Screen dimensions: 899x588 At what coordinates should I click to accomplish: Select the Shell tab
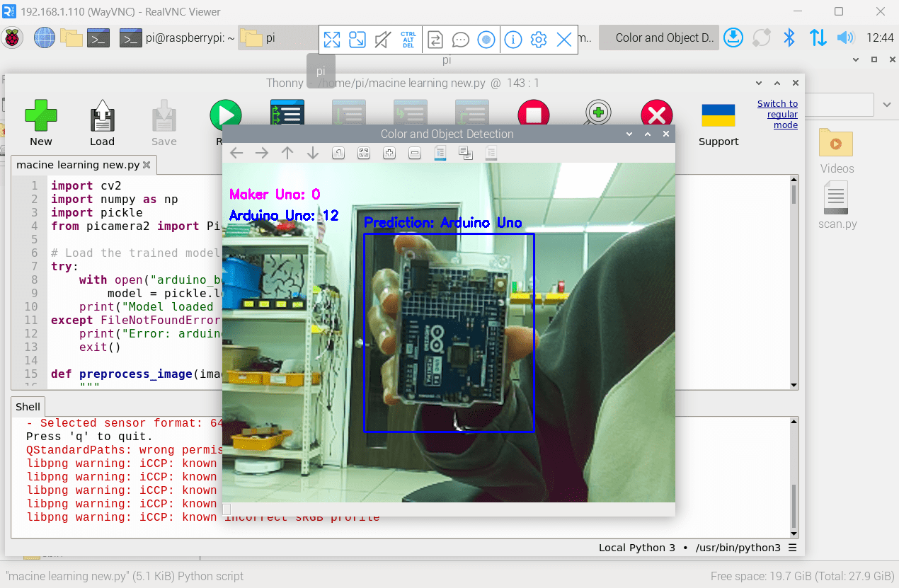point(28,407)
